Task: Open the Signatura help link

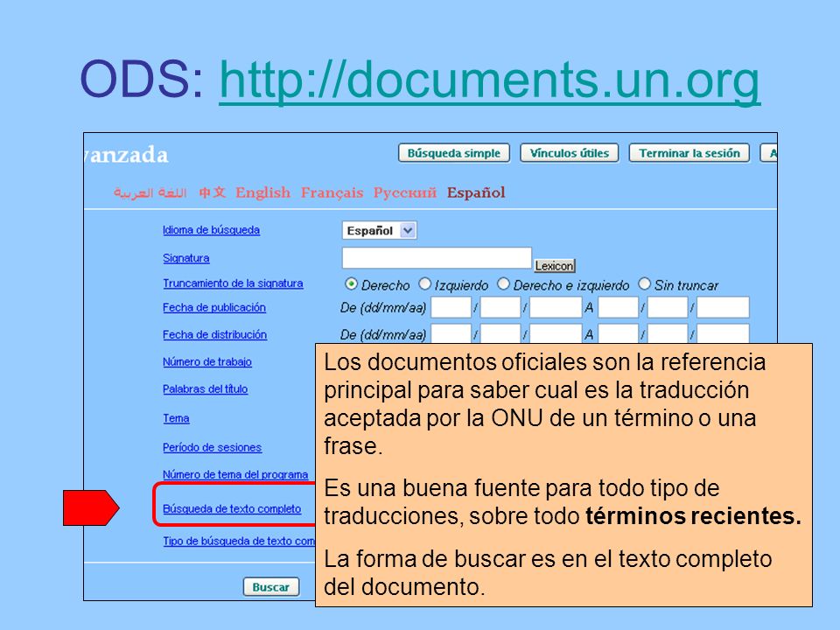Action: click(185, 258)
